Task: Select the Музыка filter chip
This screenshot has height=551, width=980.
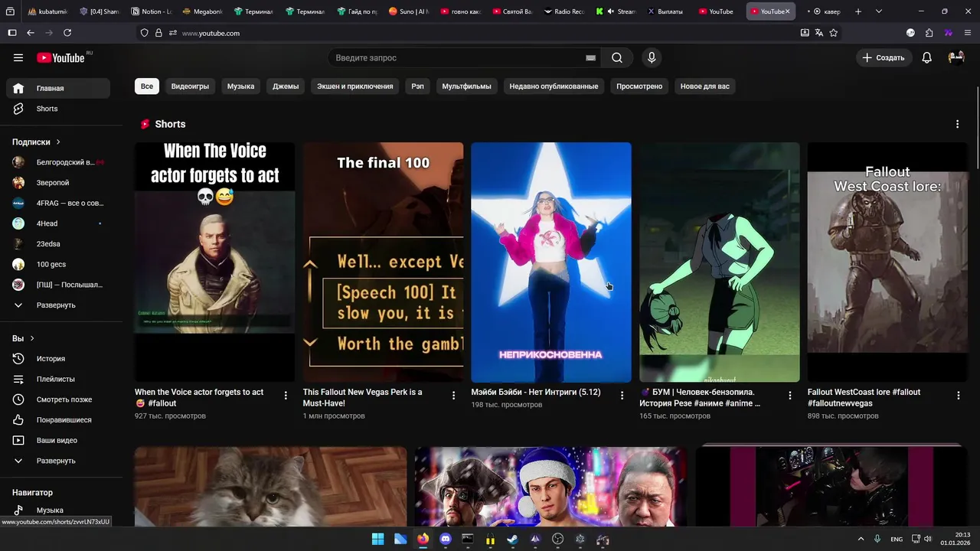Action: [240, 86]
